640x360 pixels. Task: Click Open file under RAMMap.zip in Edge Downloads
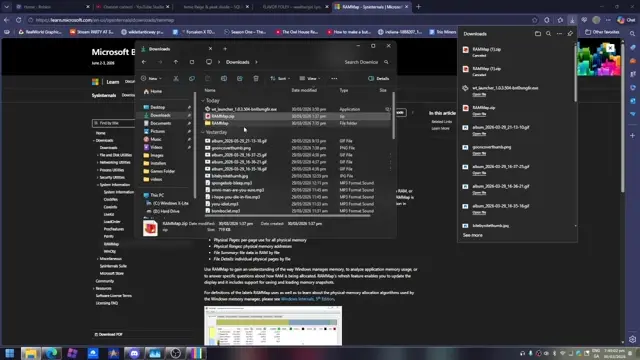pos(479,114)
